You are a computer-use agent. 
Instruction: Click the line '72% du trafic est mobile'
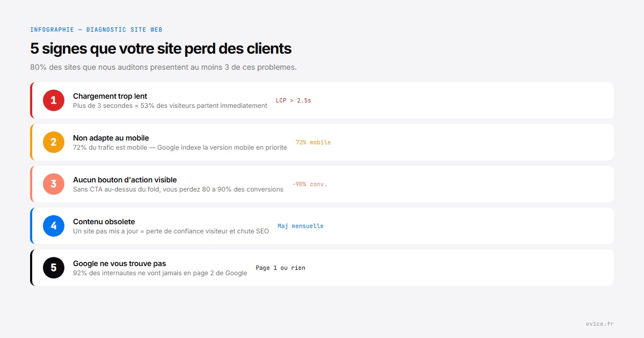click(180, 148)
